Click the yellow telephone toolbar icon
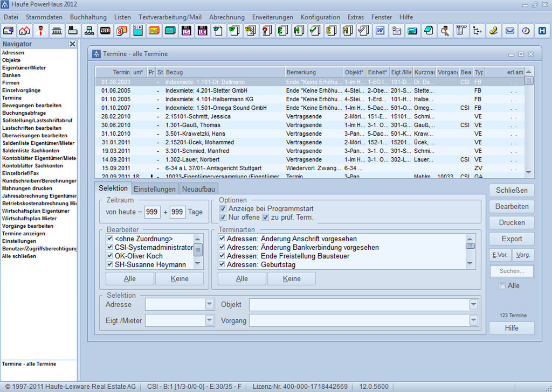Image resolution: width=552 pixels, height=392 pixels. pos(493,31)
